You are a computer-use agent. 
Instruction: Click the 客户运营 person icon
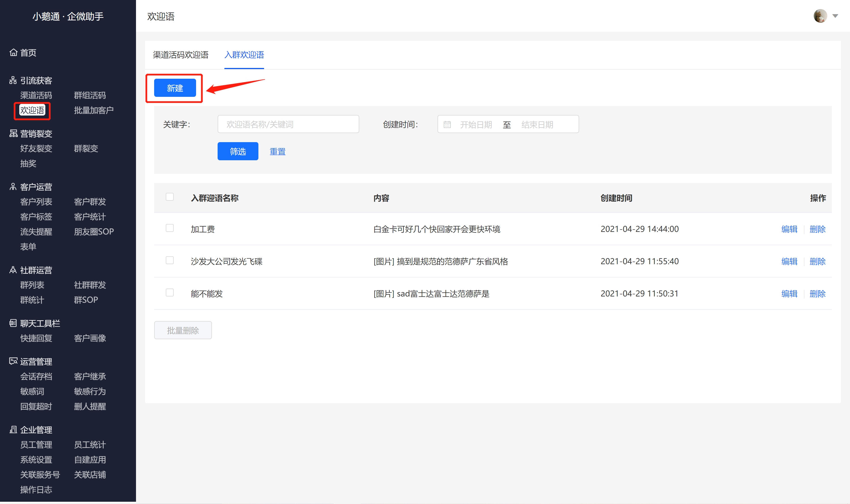pyautogui.click(x=13, y=187)
